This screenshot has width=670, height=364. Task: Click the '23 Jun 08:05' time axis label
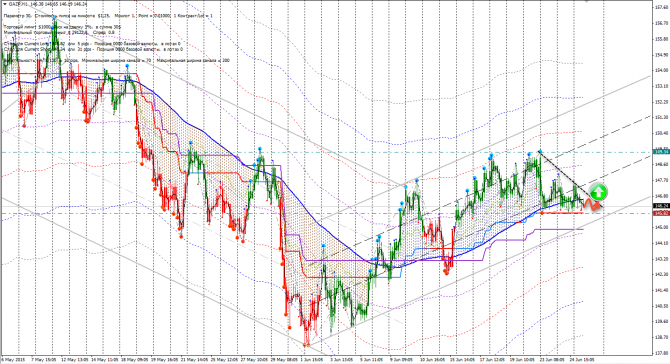pos(552,360)
